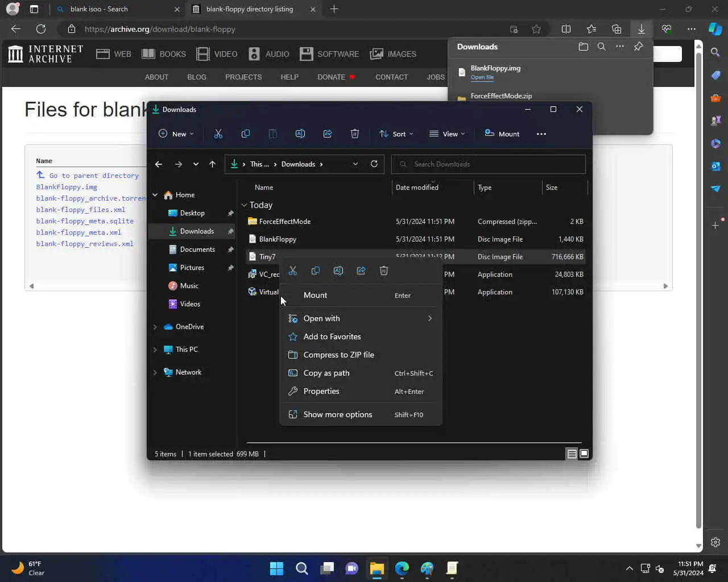Open Copilot icon in Edge
Image resolution: width=728 pixels, height=582 pixels.
tap(715, 29)
